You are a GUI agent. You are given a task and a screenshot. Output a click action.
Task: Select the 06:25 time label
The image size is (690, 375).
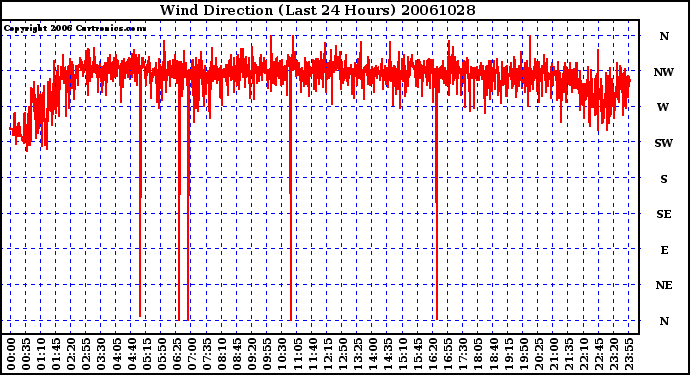(176, 354)
